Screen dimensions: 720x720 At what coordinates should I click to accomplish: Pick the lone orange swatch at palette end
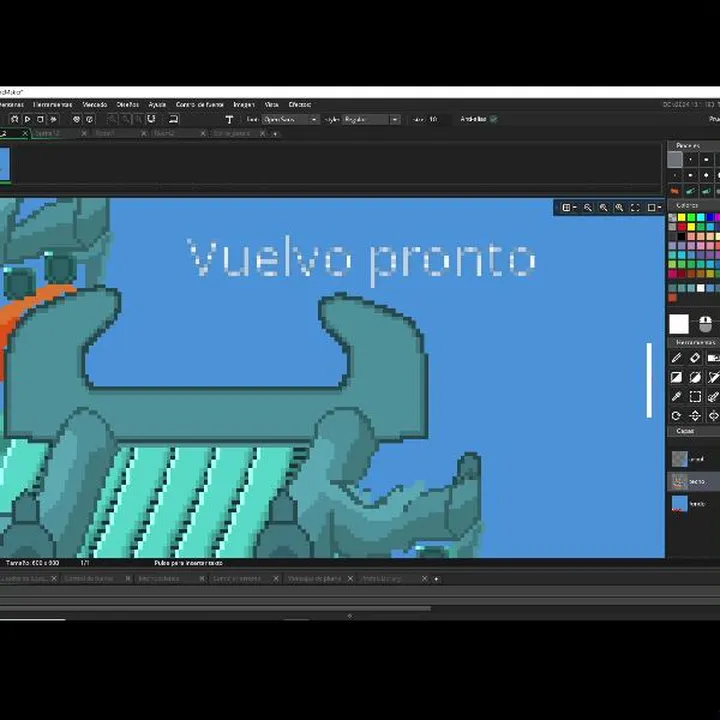point(673,298)
